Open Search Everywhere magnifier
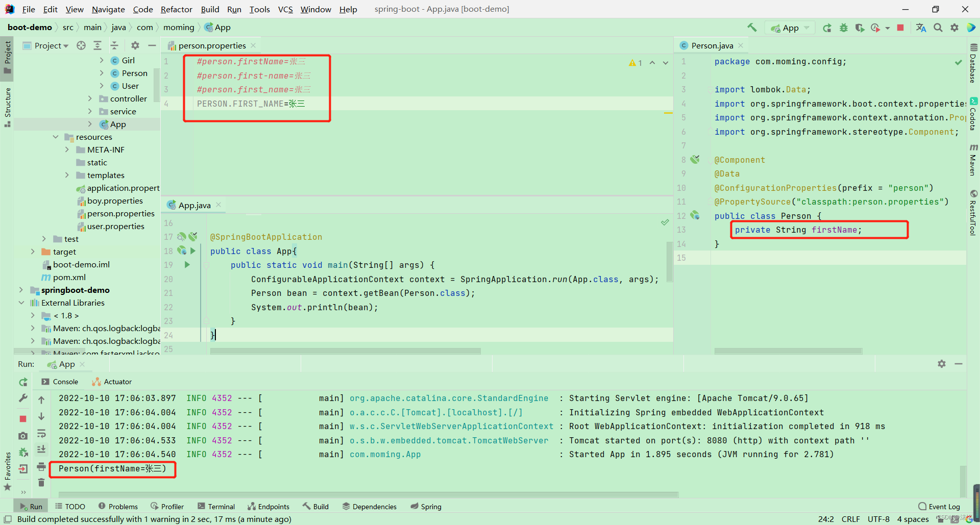Viewport: 980px width, 525px height. [938, 28]
